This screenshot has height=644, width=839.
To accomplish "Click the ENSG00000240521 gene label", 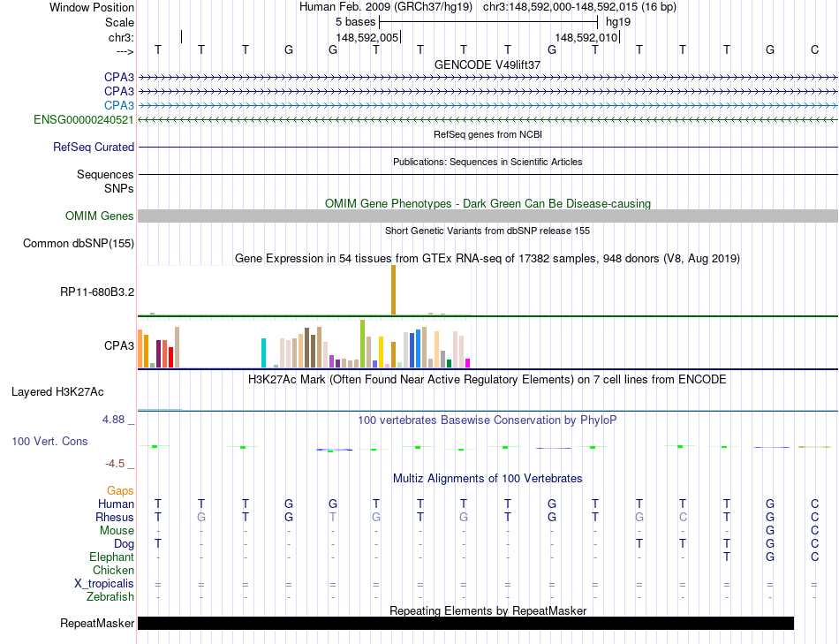I will [84, 119].
